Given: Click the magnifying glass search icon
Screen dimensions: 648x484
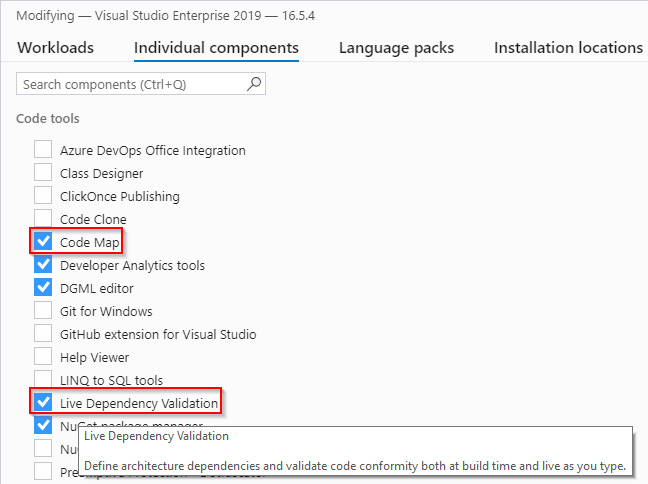Looking at the screenshot, I should (x=254, y=84).
